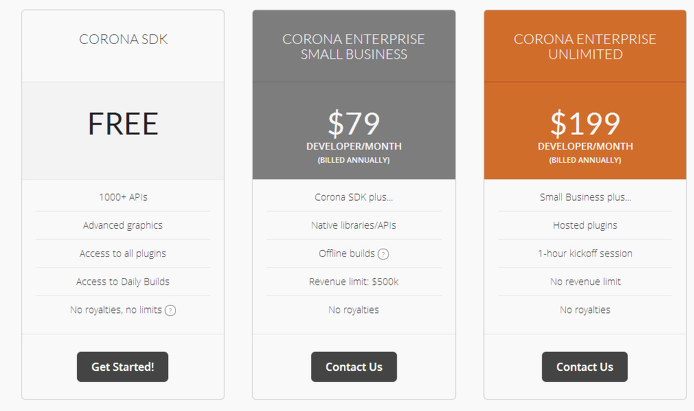694x411 pixels.
Task: Click the help icon next to Offline builds
Action: click(384, 254)
